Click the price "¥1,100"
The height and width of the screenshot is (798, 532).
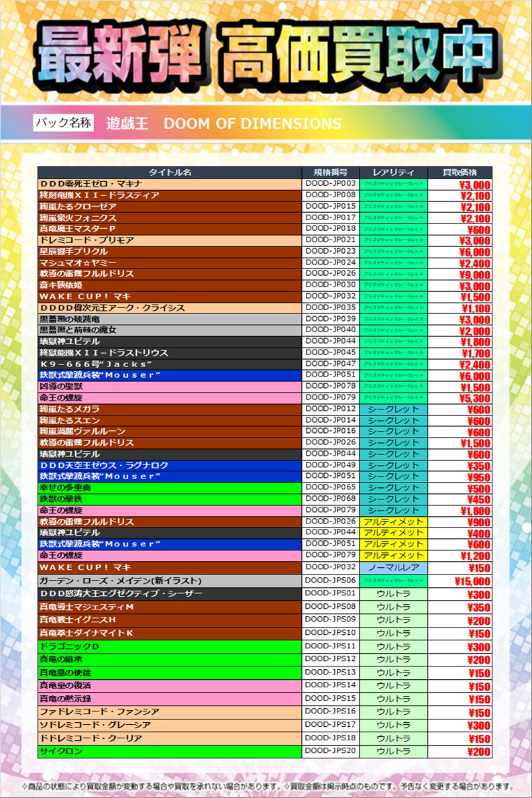[x=476, y=309]
